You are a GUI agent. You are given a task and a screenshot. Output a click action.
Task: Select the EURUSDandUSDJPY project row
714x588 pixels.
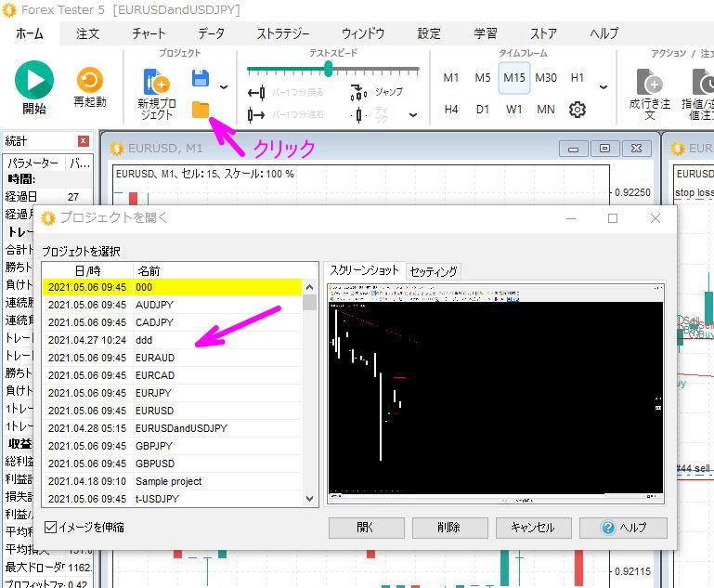172,428
